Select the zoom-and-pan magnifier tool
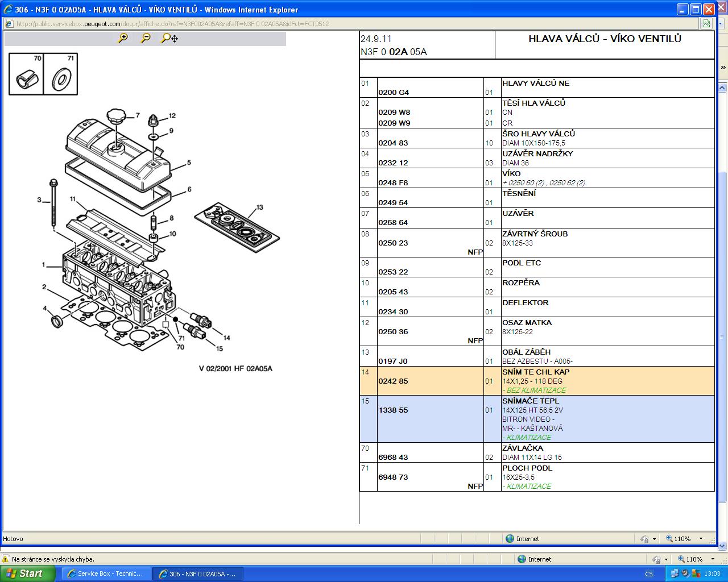Screen dimensions: 728x582 click(169, 38)
